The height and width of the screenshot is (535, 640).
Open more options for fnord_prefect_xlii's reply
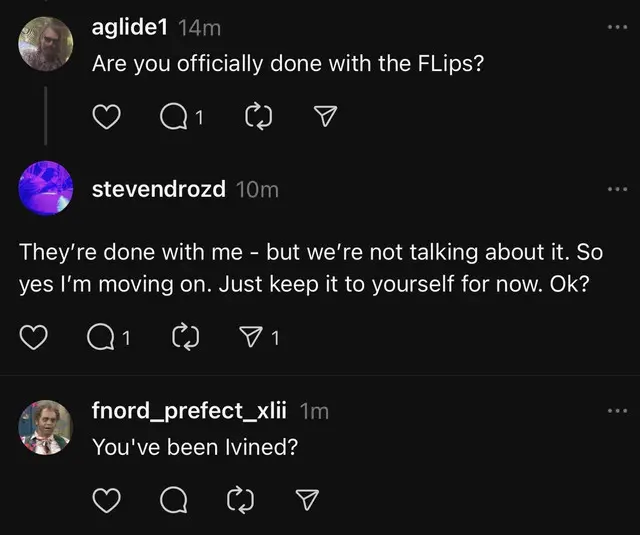(619, 410)
